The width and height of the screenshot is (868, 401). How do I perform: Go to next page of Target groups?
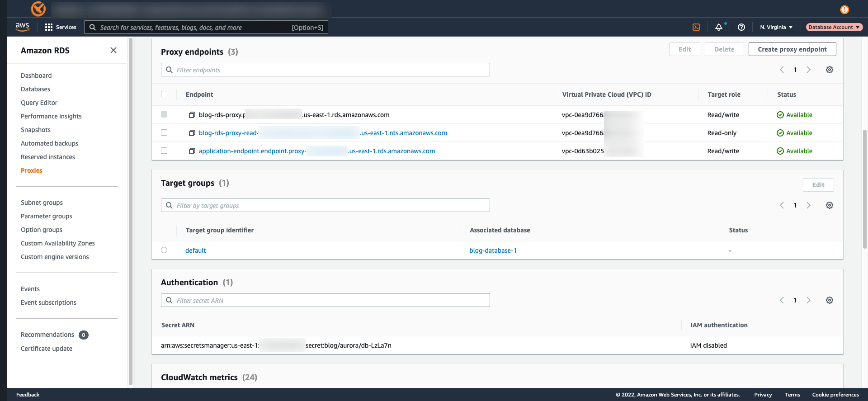click(x=809, y=205)
